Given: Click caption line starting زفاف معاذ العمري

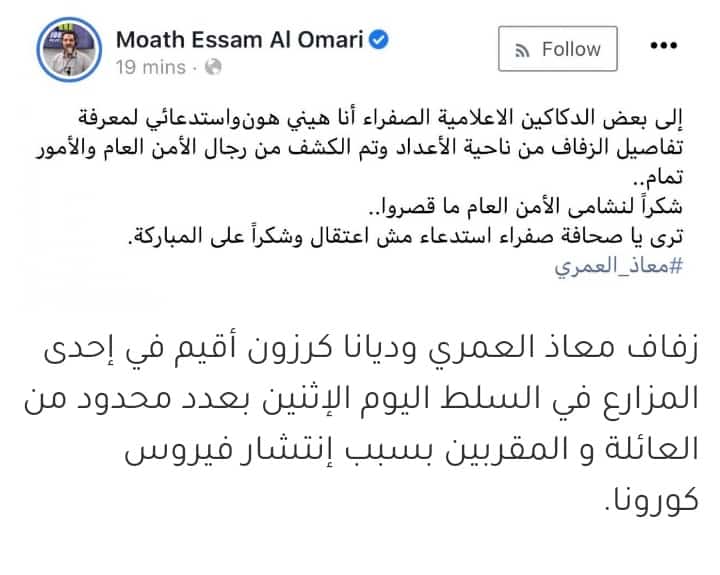Looking at the screenshot, I should [371, 349].
